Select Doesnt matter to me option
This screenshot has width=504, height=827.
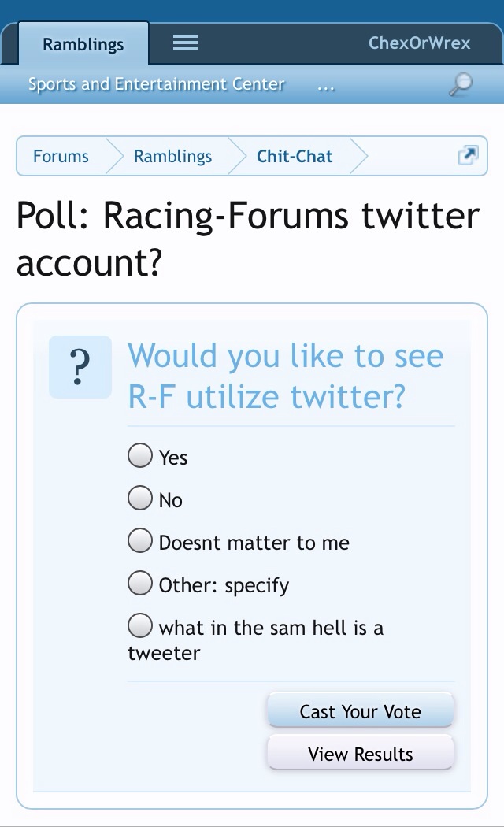coord(140,540)
